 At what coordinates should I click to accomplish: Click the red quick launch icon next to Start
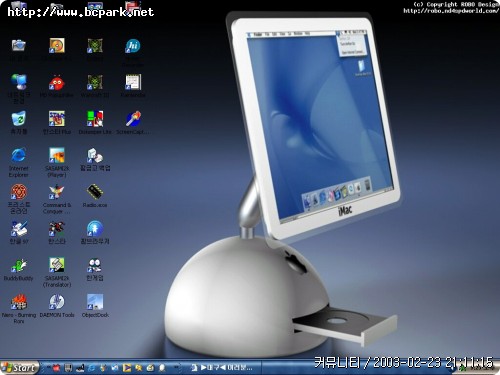(55, 368)
